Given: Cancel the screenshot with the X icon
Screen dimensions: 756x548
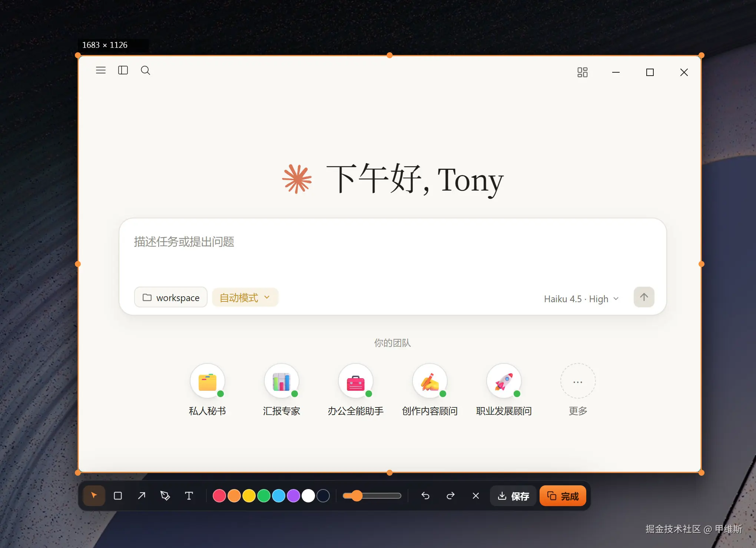Looking at the screenshot, I should (476, 496).
